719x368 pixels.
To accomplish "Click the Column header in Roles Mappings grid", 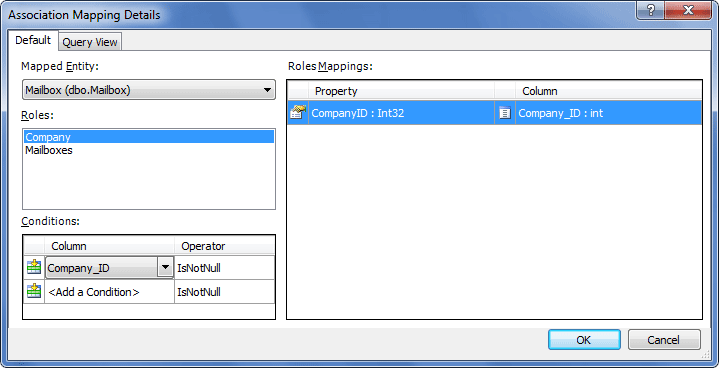I will [608, 91].
